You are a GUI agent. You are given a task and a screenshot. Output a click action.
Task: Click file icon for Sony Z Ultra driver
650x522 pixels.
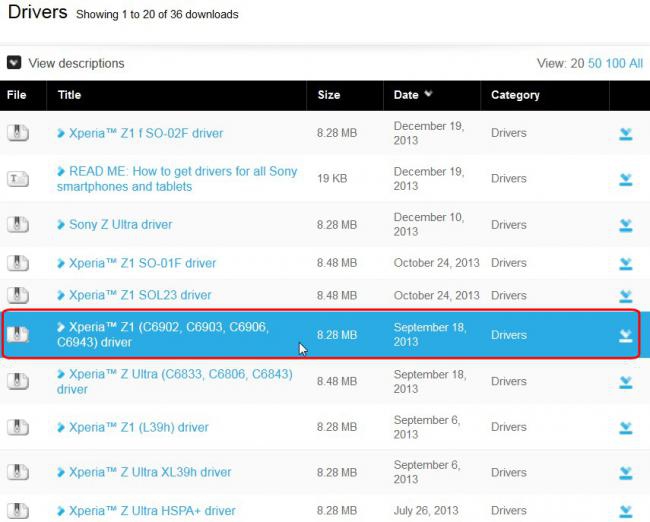point(18,224)
